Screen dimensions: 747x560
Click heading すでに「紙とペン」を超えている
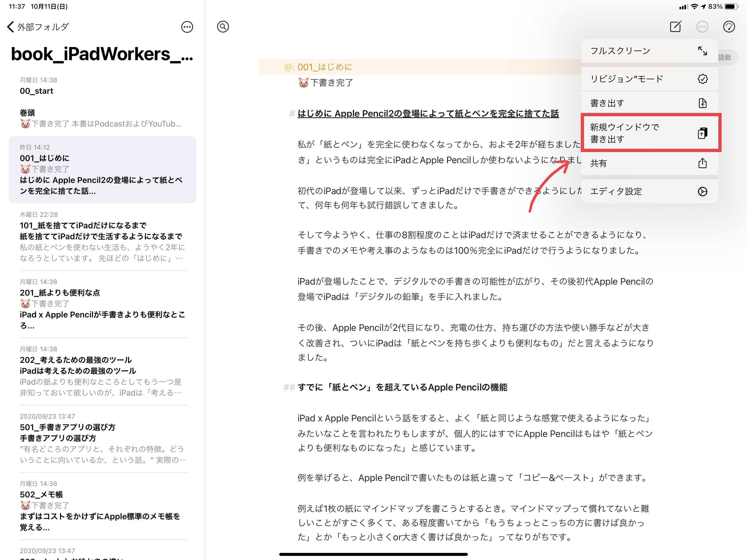tap(402, 387)
